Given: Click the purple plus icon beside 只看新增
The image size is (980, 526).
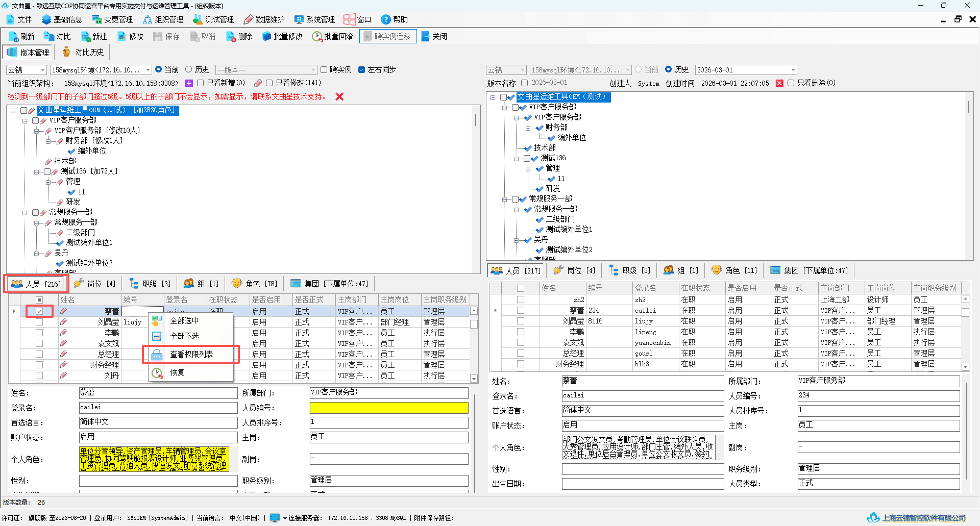Looking at the screenshot, I should coord(189,83).
